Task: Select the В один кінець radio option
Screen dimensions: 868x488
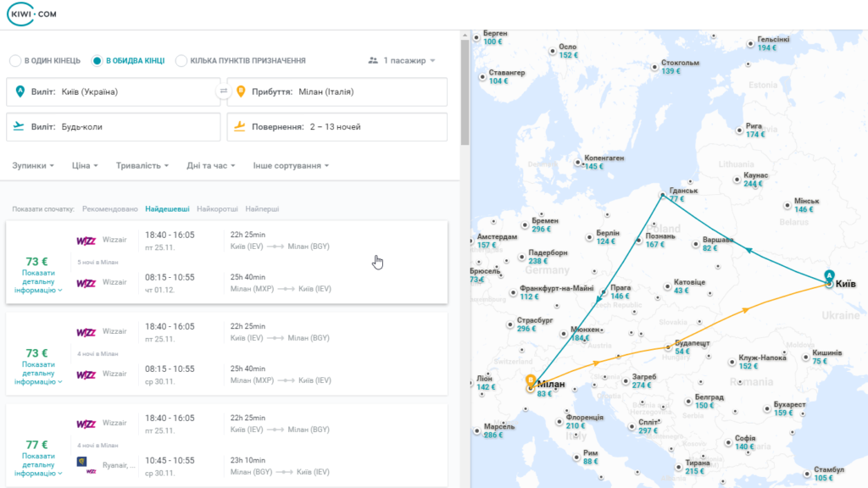Action: tap(15, 60)
